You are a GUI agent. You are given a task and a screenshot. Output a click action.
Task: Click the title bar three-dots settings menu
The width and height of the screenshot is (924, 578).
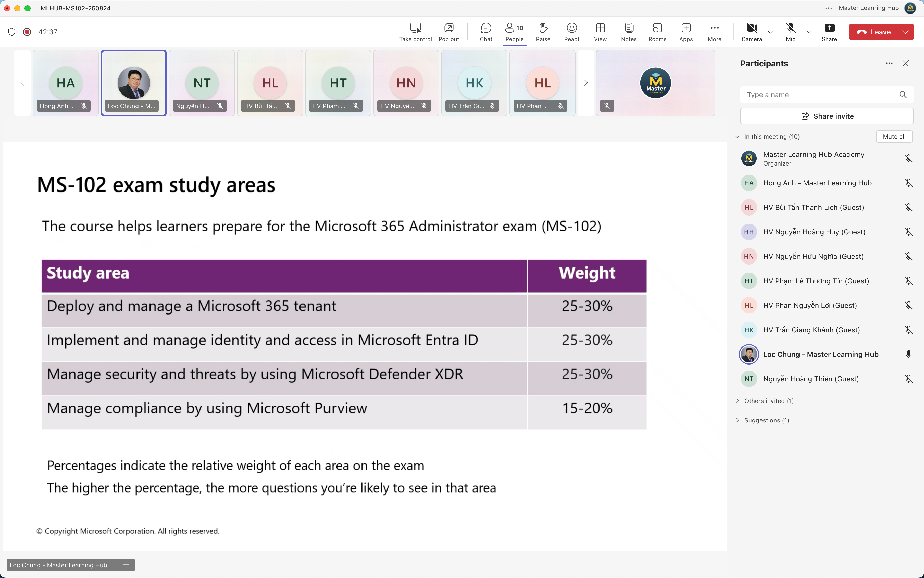pyautogui.click(x=828, y=8)
